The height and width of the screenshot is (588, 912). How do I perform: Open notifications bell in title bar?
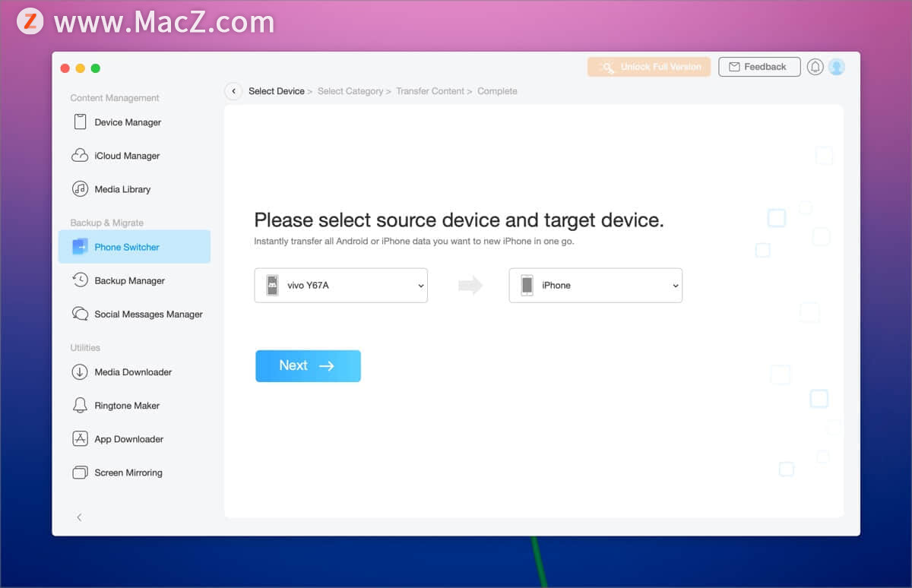[x=815, y=67]
